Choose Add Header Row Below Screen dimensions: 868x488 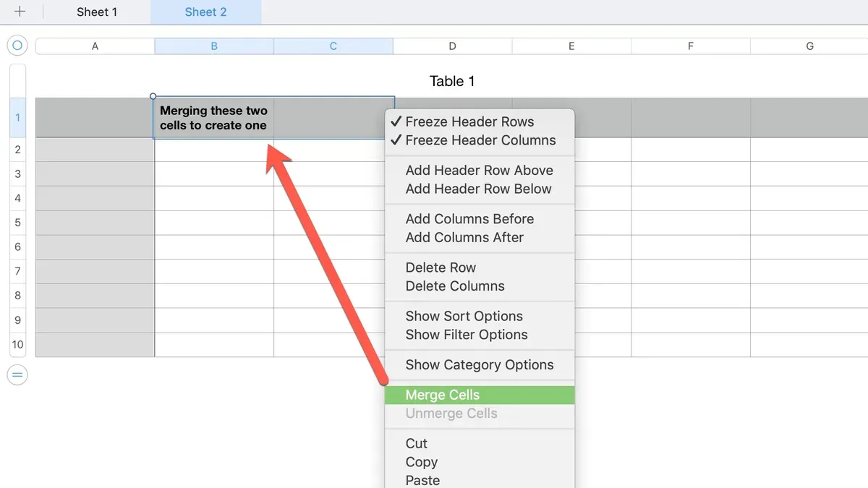480,189
